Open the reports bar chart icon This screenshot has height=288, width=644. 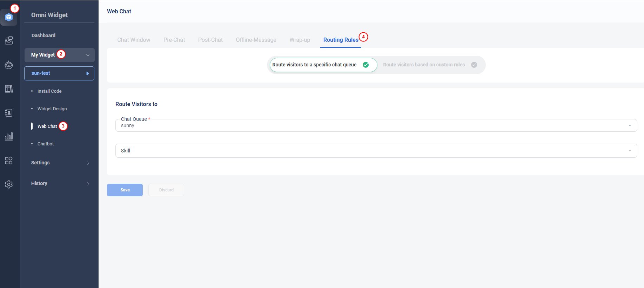pos(9,137)
